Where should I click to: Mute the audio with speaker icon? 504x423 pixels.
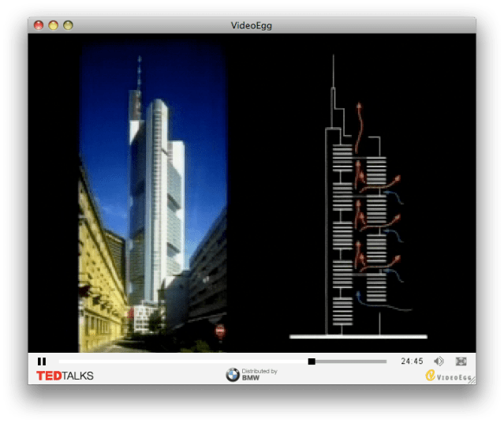(439, 361)
